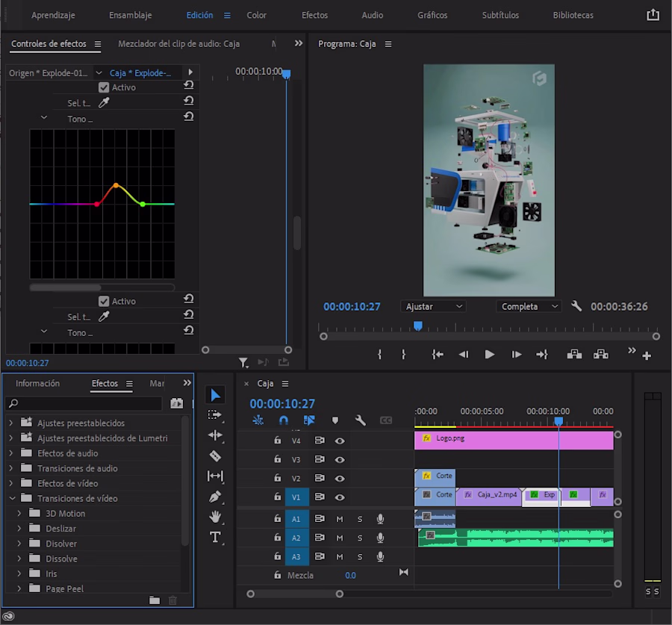Open the effect controls filter icon
Viewport: 672px width, 625px height.
coord(243,363)
